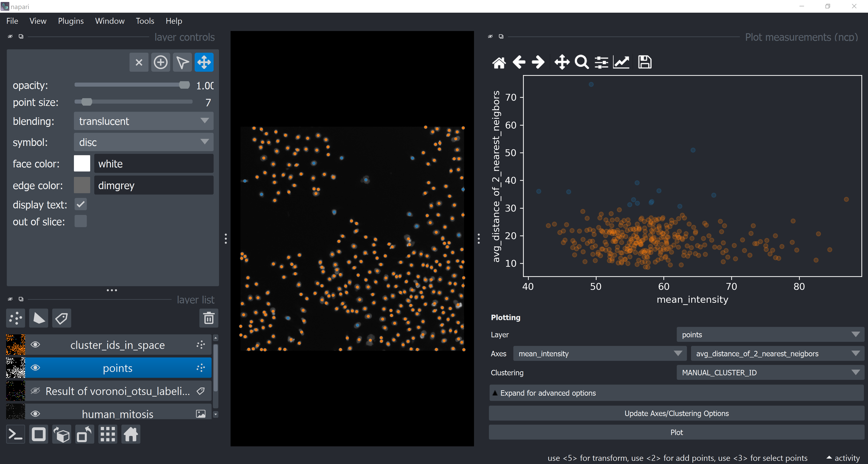Click Update Axes/Clustering Options button
This screenshot has height=464, width=868.
pyautogui.click(x=676, y=413)
